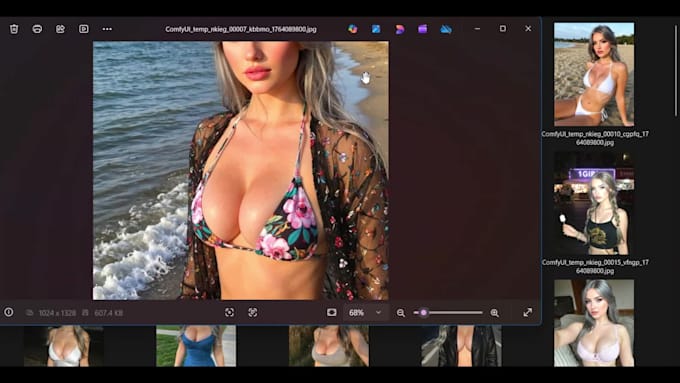Click the purple app icon in title bar
This screenshot has height=383, width=680.
click(x=422, y=29)
